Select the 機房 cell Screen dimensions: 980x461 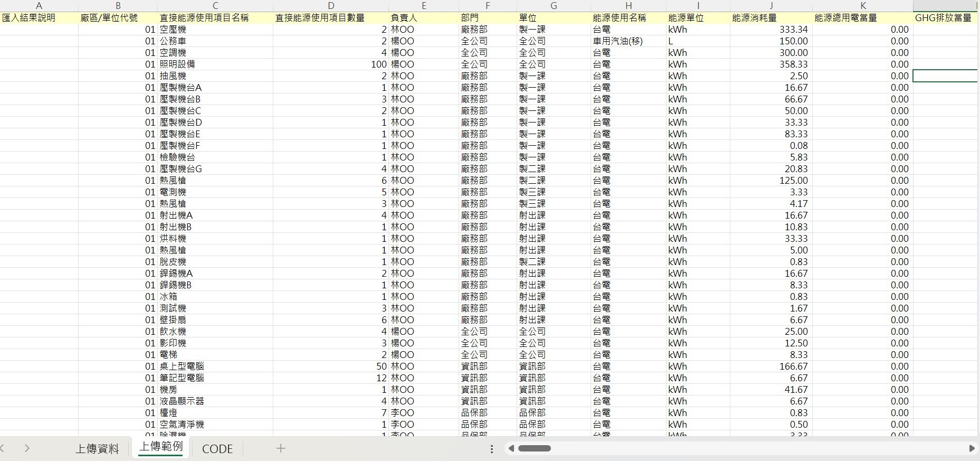tap(215, 389)
